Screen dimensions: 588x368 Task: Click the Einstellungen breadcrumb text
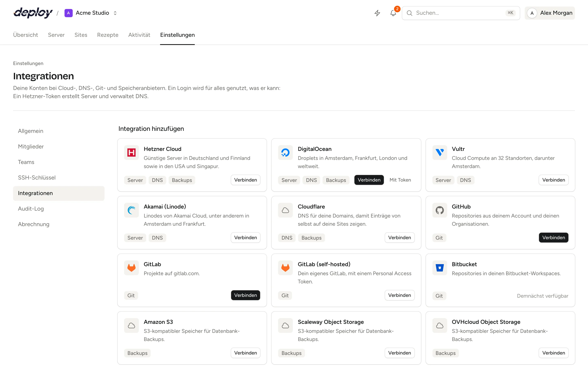pyautogui.click(x=28, y=63)
